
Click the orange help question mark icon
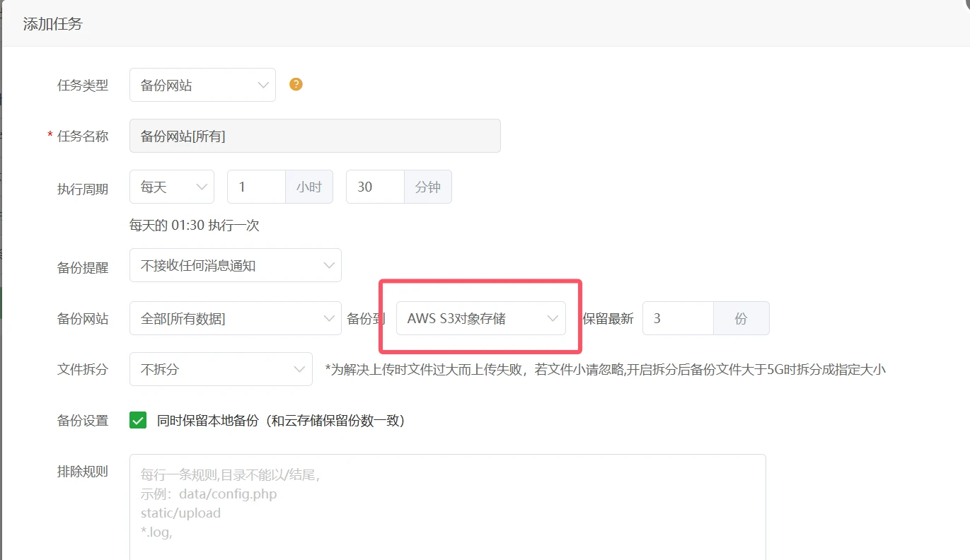(296, 84)
